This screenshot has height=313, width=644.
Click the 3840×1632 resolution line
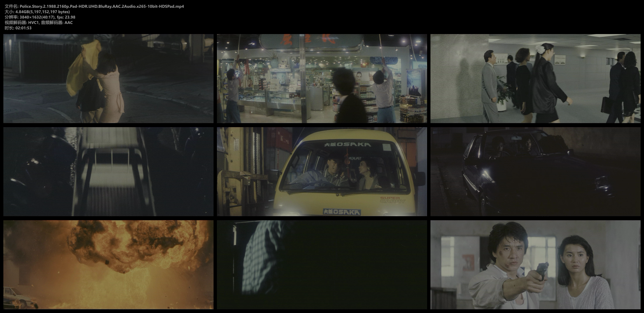pos(40,17)
